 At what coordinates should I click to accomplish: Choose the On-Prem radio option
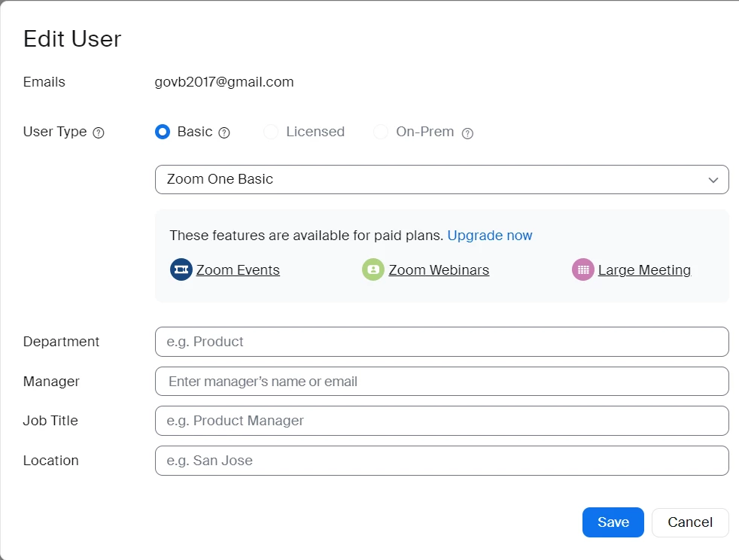(381, 132)
